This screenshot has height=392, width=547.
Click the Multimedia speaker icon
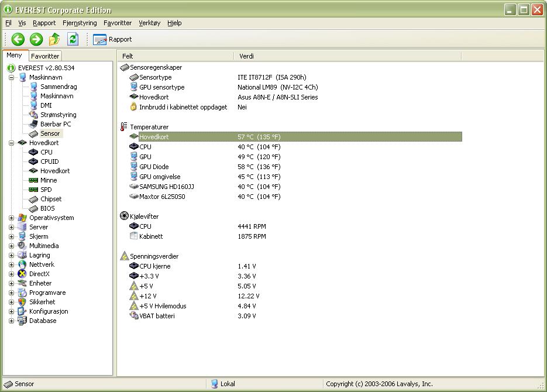point(22,246)
